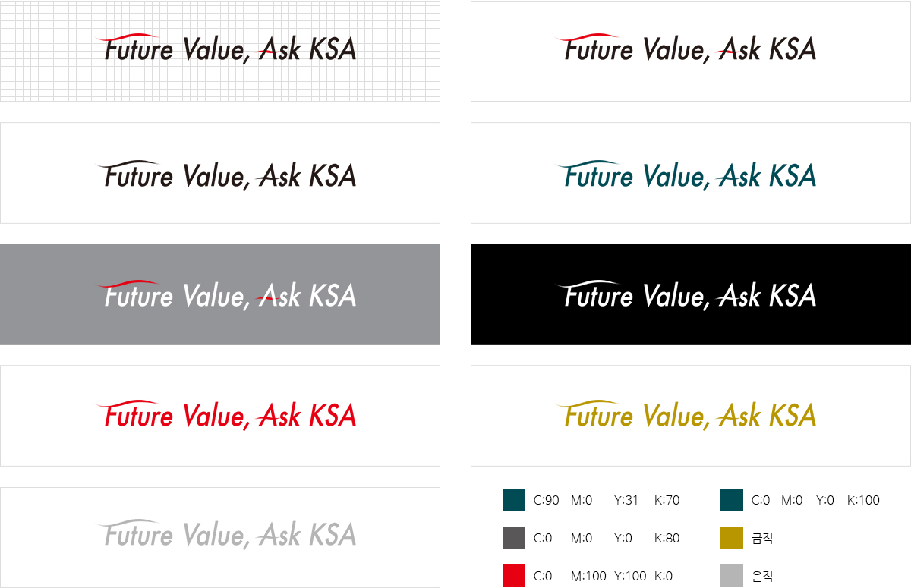This screenshot has width=911, height=588.
Task: Select the all-black logo on white panel
Action: pos(220,173)
